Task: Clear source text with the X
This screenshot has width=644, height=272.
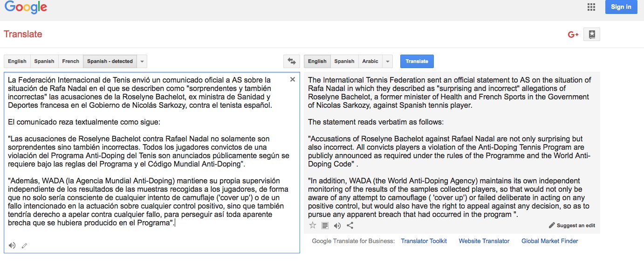Action: point(293,79)
